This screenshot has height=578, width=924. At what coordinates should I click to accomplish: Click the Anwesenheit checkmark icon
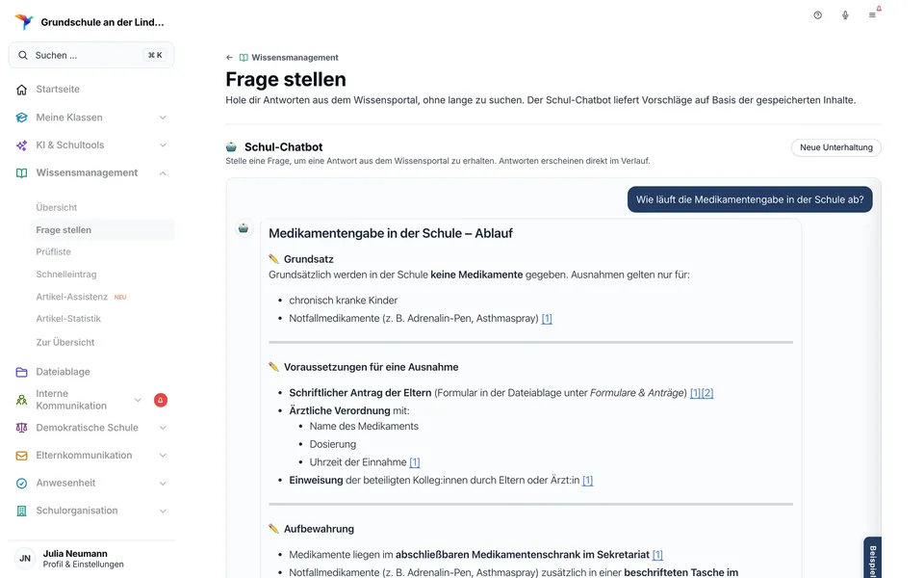coord(22,483)
